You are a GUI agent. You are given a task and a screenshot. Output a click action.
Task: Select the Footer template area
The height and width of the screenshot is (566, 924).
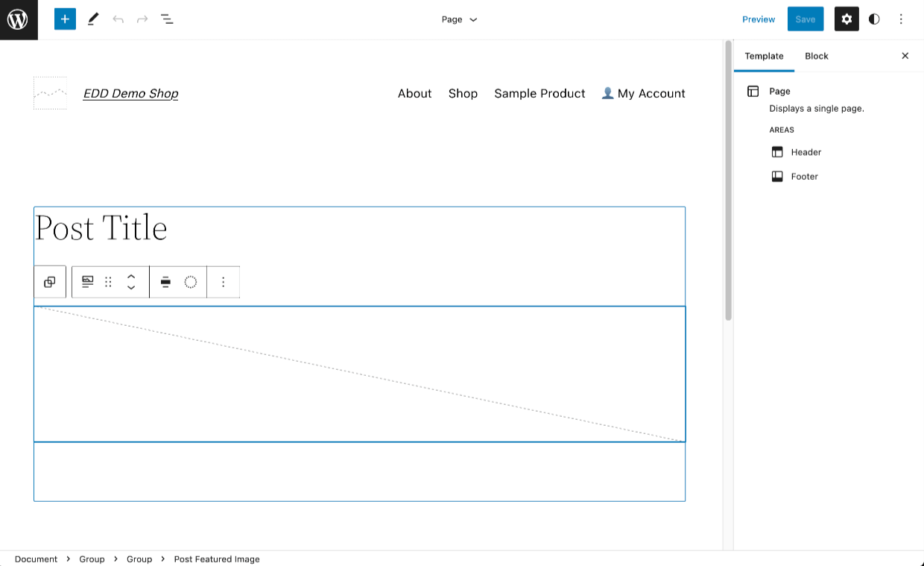pyautogui.click(x=804, y=176)
